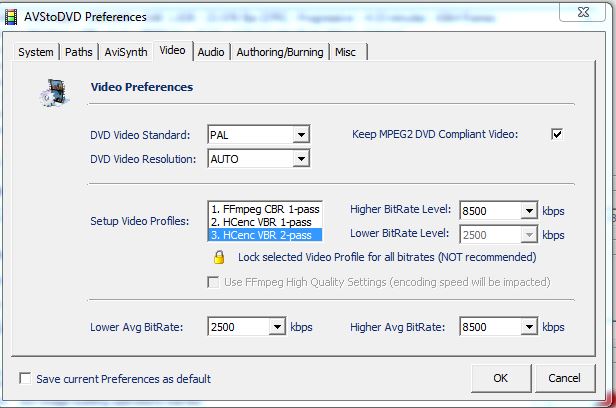Open the Higher Avg BitRate dropdown
The width and height of the screenshot is (616, 408).
[529, 327]
